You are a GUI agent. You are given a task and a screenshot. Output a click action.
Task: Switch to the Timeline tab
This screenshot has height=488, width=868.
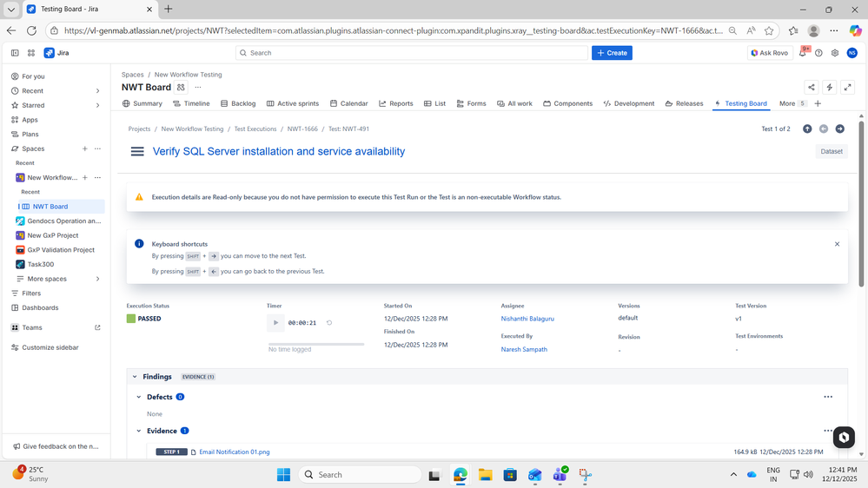tap(191, 103)
